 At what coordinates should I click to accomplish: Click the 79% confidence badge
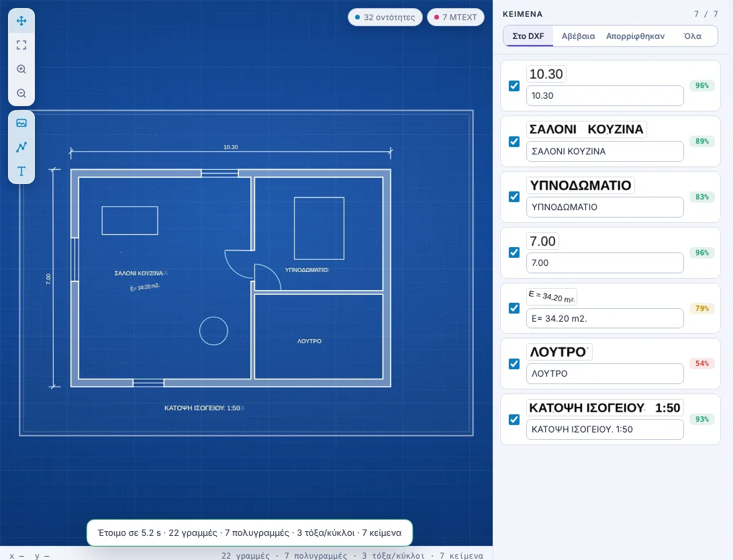point(701,308)
